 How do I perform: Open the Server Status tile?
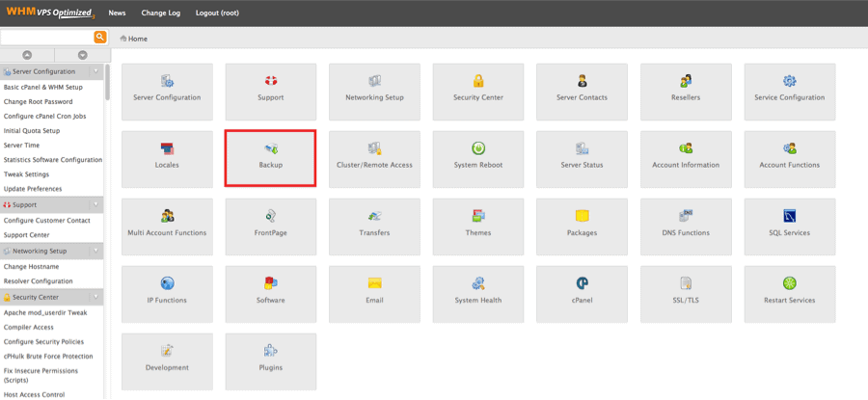[x=582, y=159]
